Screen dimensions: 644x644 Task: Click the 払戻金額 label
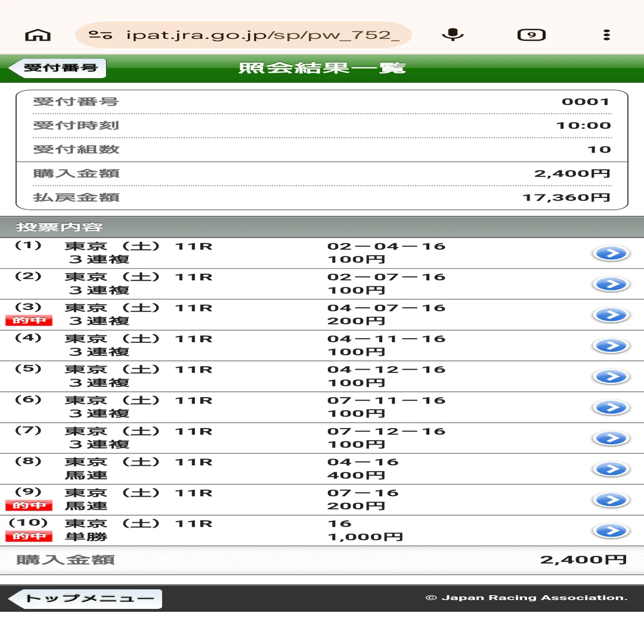click(x=76, y=197)
